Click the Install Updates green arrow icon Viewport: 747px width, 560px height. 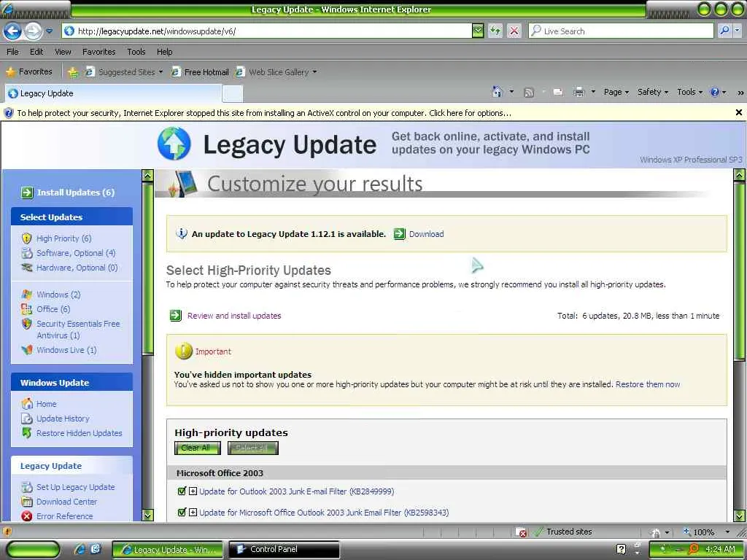coord(27,192)
